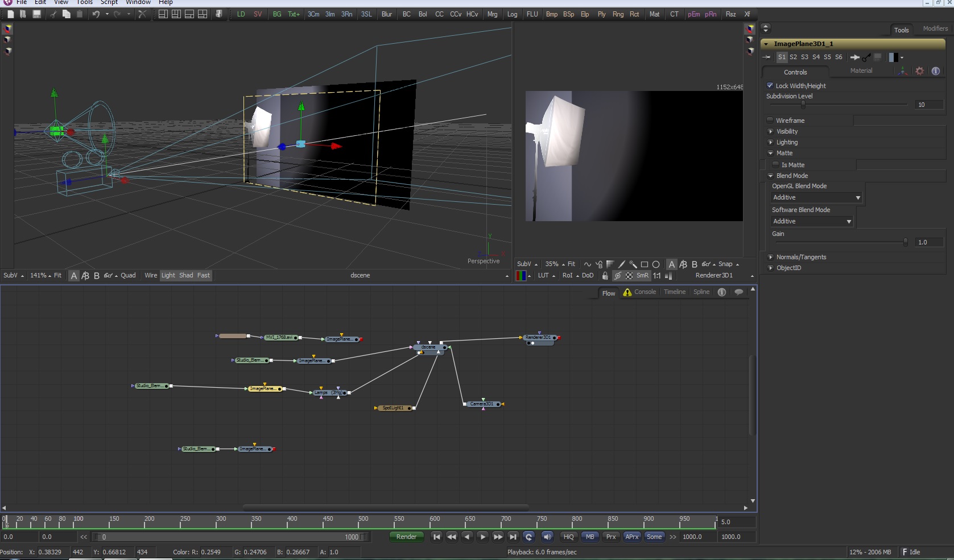Adjust the Subdivision Level slider
This screenshot has width=954, height=560.
pyautogui.click(x=803, y=105)
